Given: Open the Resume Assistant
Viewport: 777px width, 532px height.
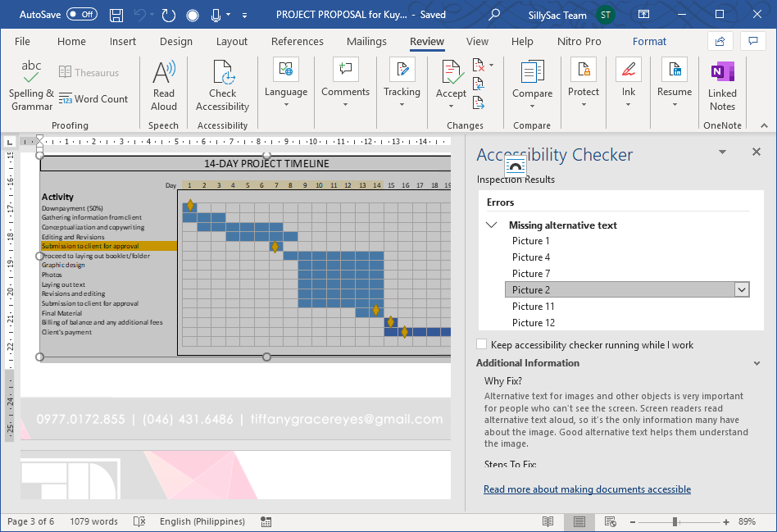Looking at the screenshot, I should point(674,80).
